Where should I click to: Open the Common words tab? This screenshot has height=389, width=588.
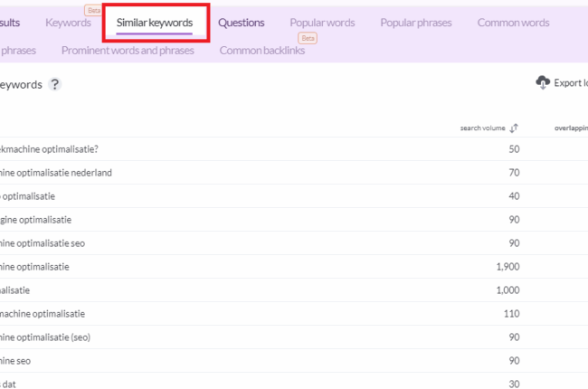click(513, 23)
